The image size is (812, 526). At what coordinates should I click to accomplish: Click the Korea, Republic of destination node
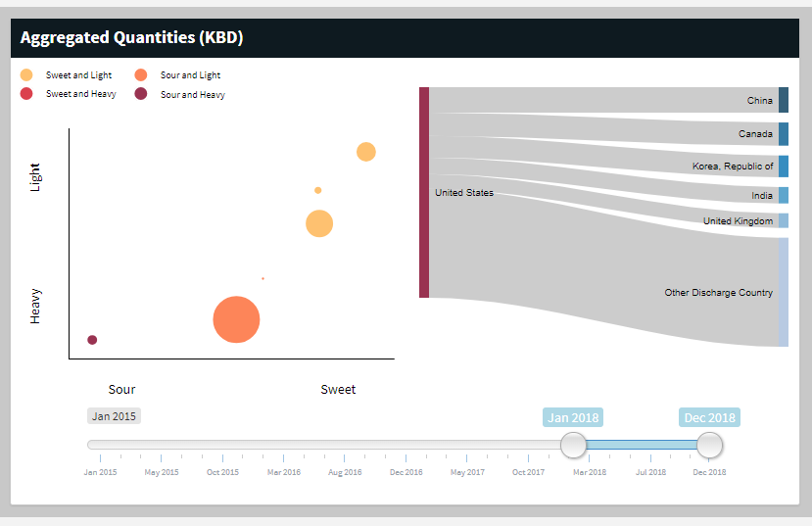point(784,167)
